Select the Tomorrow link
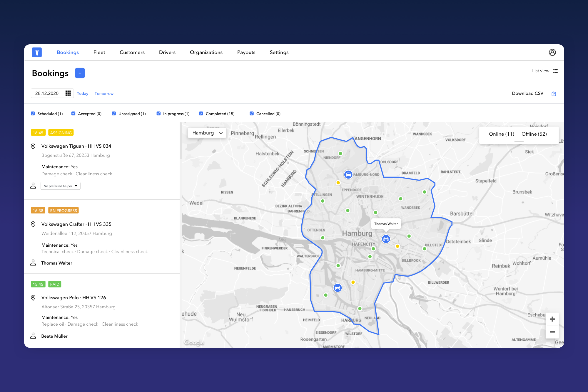Viewport: 588px width, 392px height. coord(104,93)
